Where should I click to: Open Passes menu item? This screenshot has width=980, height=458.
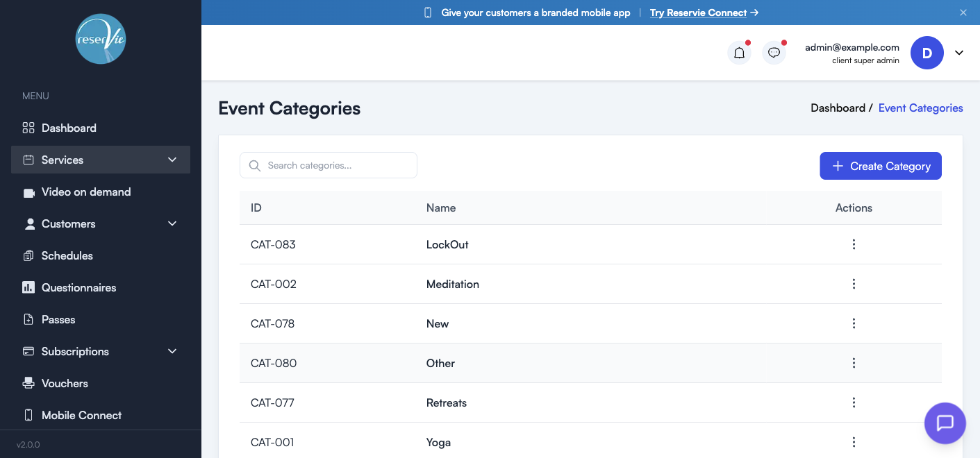tap(101, 319)
